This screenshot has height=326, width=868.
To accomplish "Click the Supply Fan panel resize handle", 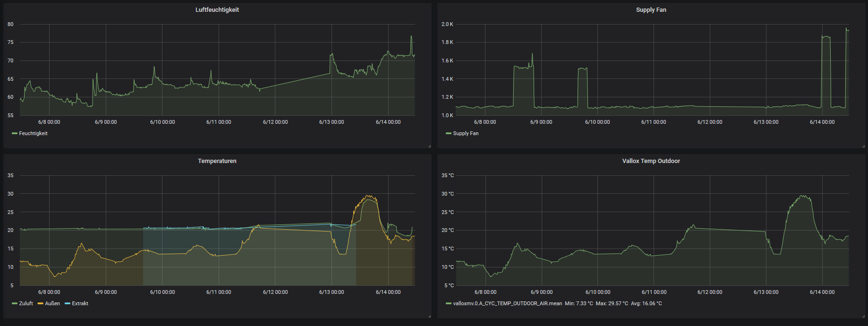I will pyautogui.click(x=863, y=146).
